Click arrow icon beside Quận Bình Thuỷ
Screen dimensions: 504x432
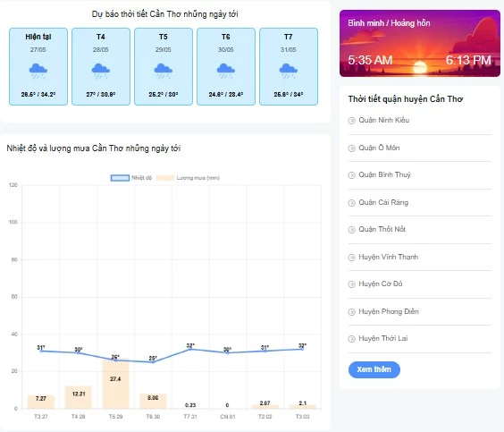pos(352,175)
